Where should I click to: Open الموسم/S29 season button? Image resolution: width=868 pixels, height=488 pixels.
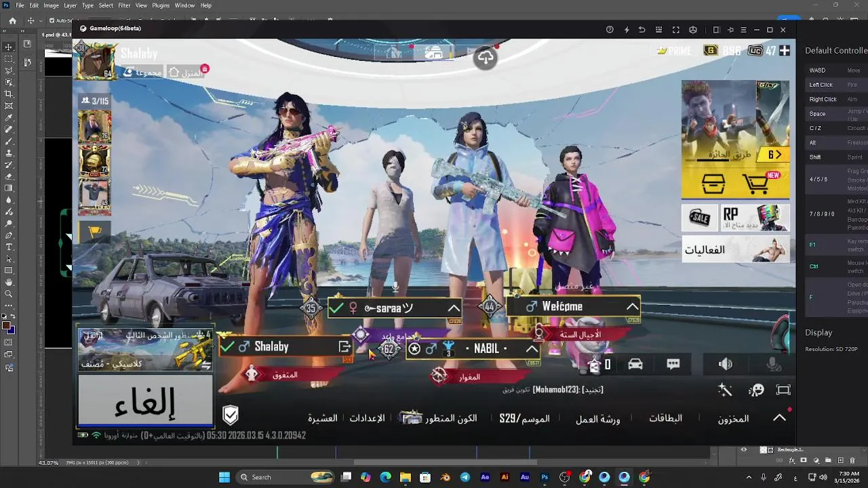point(524,418)
